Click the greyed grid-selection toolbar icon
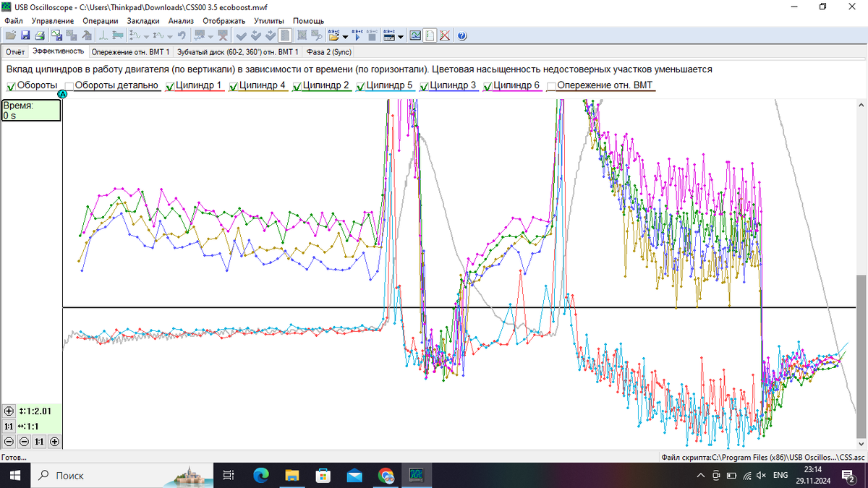868x488 pixels. click(x=302, y=35)
